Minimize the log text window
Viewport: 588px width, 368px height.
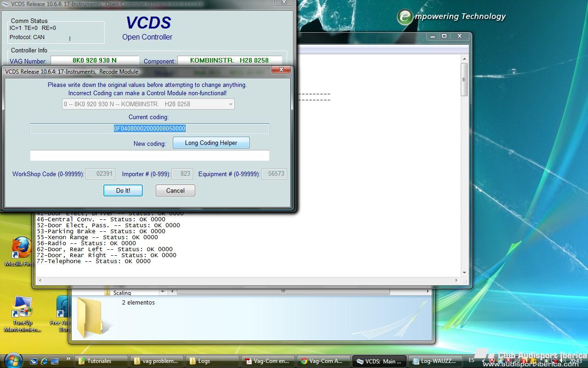pyautogui.click(x=432, y=36)
